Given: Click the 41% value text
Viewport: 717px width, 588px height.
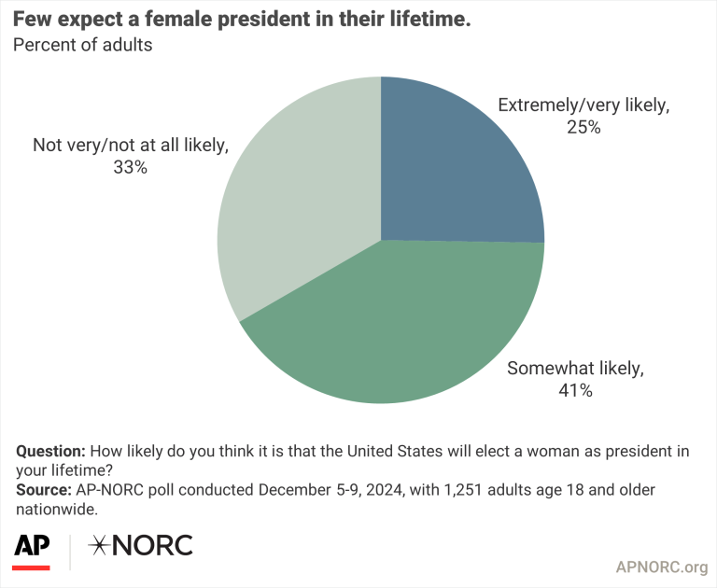Looking at the screenshot, I should 575,390.
